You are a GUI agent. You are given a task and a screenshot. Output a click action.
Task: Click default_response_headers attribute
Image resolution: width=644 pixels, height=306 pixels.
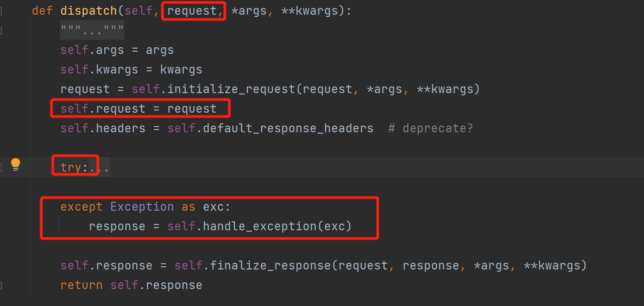(x=288, y=128)
